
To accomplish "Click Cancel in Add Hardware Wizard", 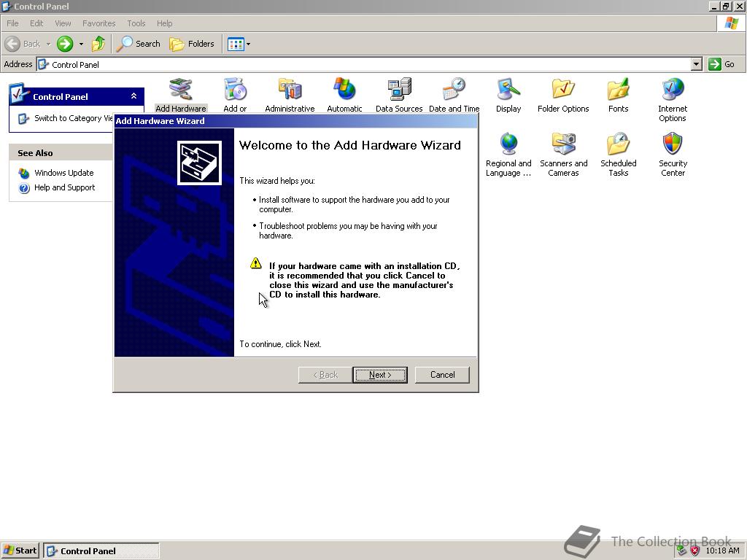I will coord(442,375).
